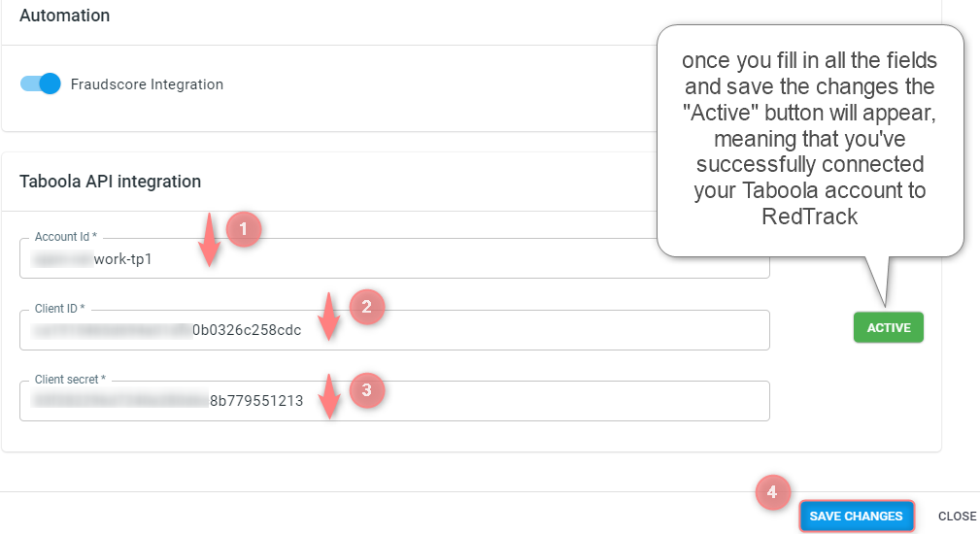Viewport: 980px width, 534px height.
Task: Click the red arrow pointing at Client ID
Action: coord(328,316)
